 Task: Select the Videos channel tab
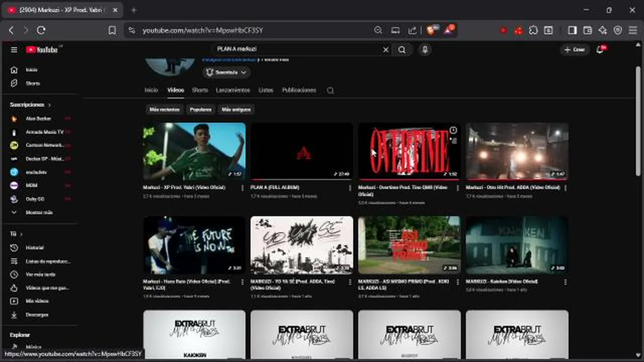[176, 90]
